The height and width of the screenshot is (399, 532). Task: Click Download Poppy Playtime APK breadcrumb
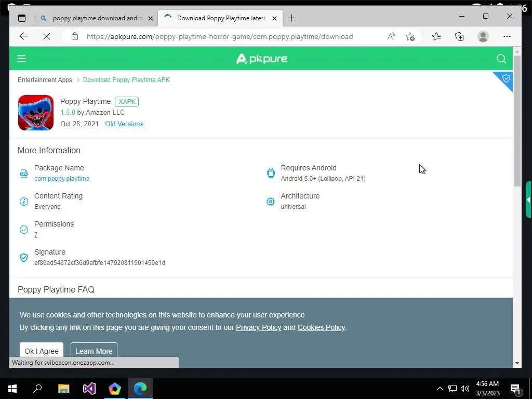tap(126, 79)
